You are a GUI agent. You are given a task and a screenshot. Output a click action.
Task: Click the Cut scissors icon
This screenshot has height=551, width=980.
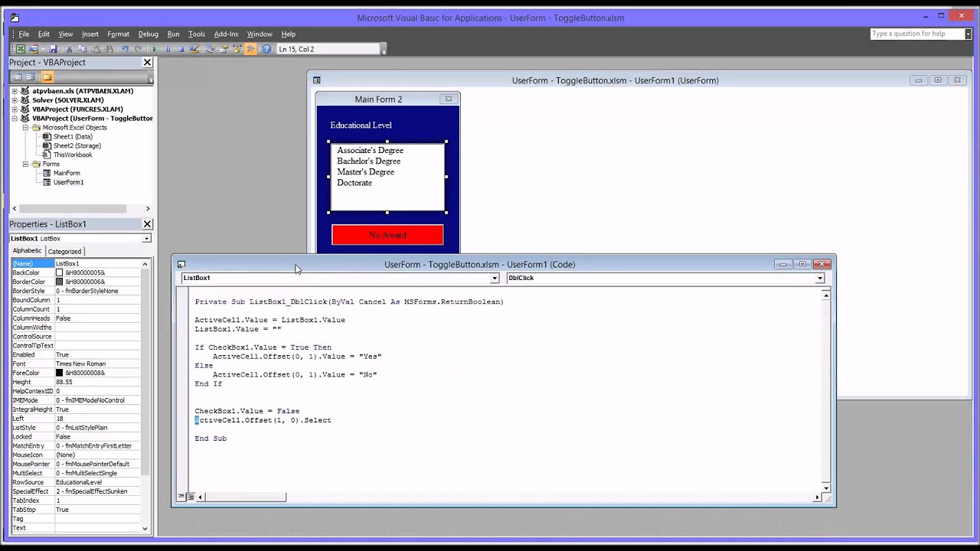pyautogui.click(x=70, y=49)
